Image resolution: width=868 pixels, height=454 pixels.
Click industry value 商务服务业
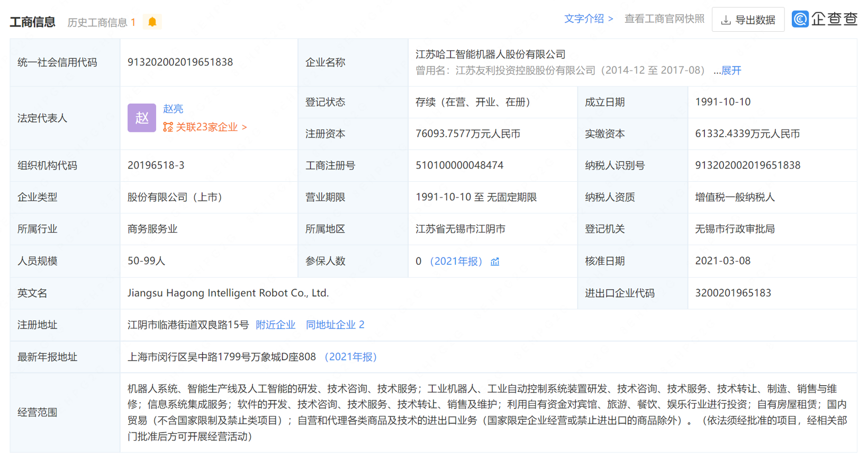click(152, 229)
